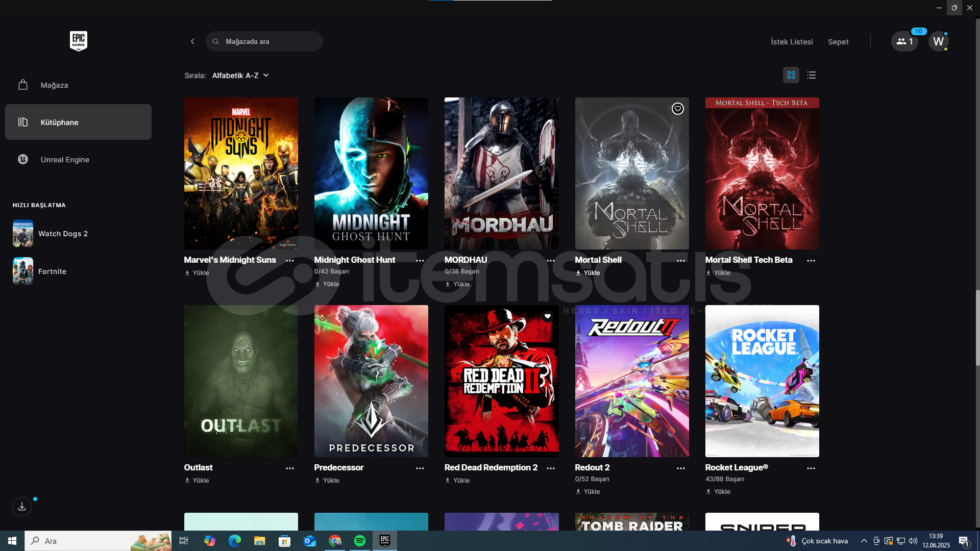Open the friends list icon
Viewport: 980px width, 551px height.
coord(904,41)
